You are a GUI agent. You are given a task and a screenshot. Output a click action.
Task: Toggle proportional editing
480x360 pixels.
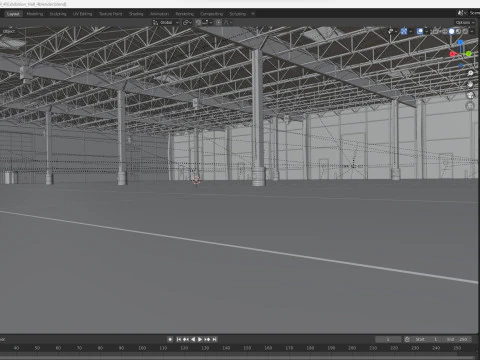tap(218, 22)
